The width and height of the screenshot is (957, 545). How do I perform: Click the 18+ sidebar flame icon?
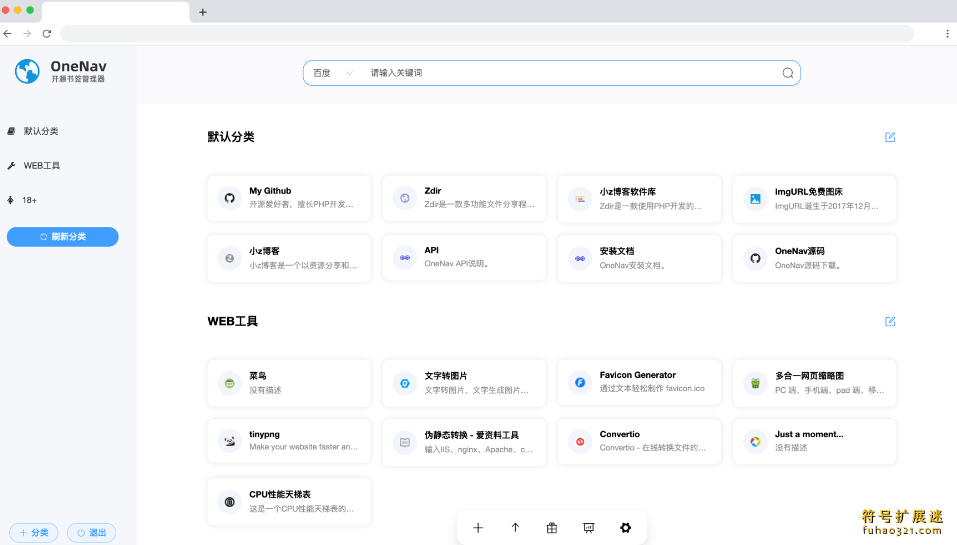(x=10, y=200)
